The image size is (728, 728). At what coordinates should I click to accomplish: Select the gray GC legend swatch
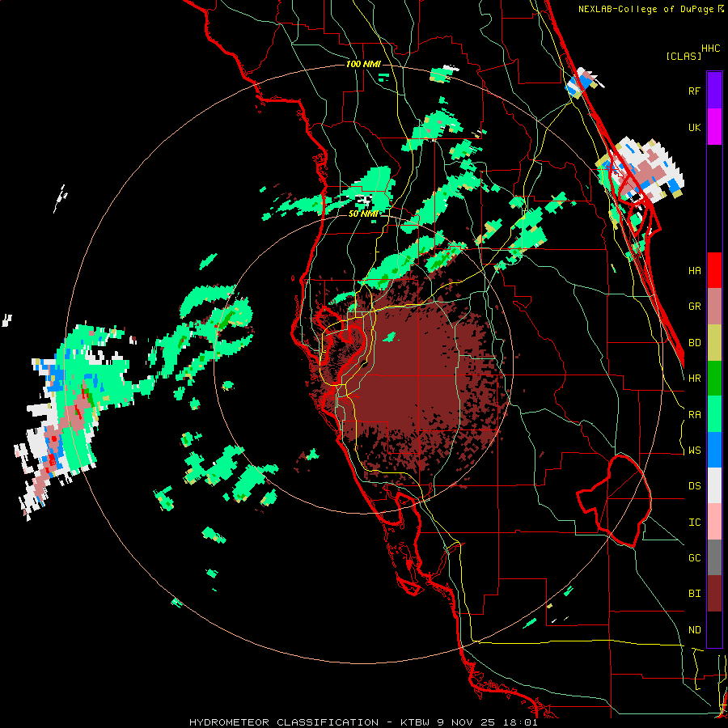(714, 557)
